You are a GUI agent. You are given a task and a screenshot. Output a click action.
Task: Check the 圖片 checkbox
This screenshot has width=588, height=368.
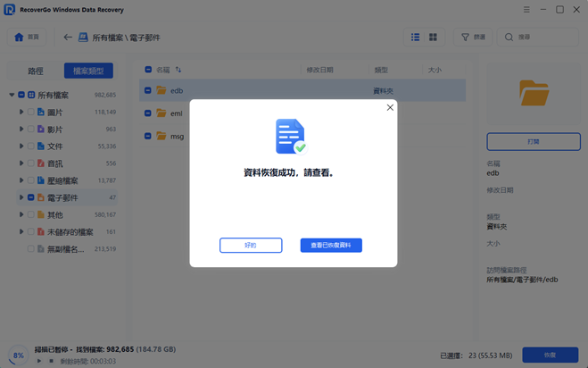pyautogui.click(x=30, y=112)
